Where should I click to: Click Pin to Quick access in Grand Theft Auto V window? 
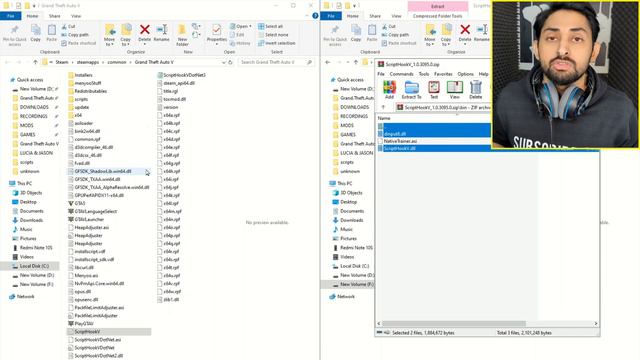15,35
